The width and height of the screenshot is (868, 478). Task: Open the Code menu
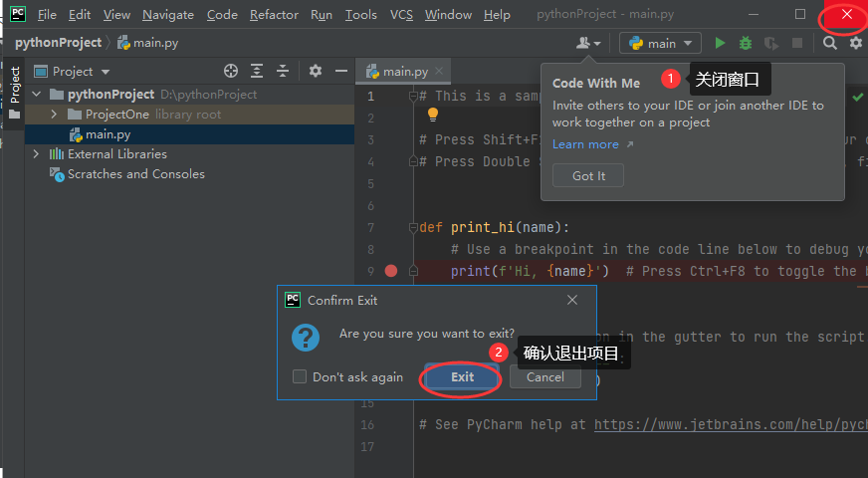[x=222, y=15]
